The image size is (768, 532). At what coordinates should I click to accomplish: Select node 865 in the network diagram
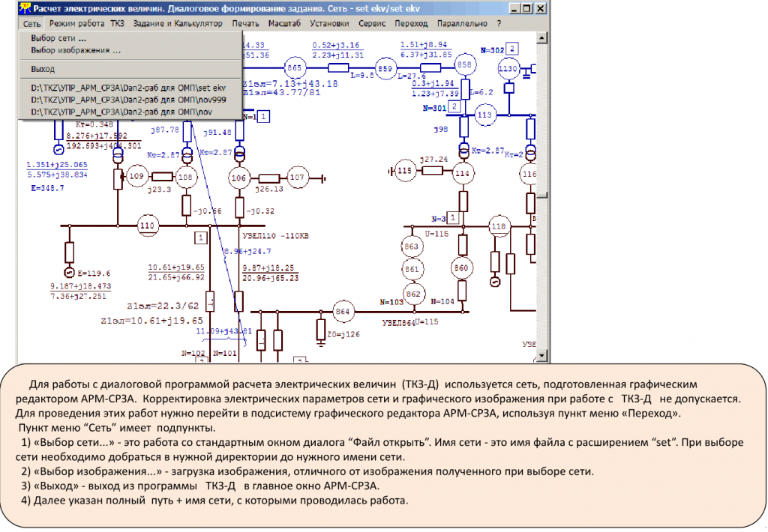coord(294,68)
